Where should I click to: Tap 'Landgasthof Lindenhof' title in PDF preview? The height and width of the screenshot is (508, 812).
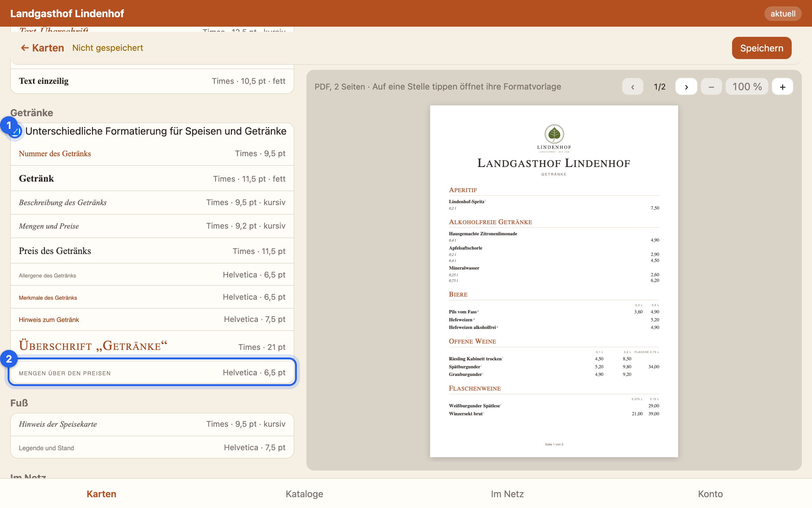(x=553, y=163)
